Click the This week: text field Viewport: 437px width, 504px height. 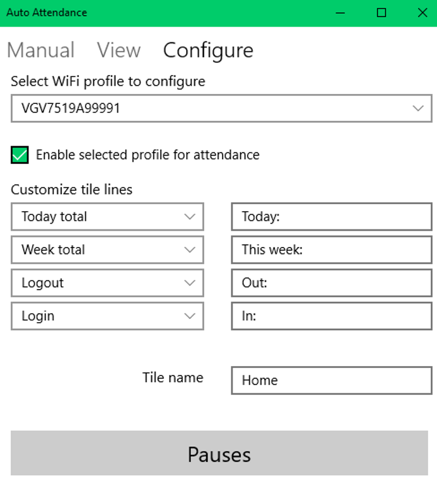click(x=331, y=250)
